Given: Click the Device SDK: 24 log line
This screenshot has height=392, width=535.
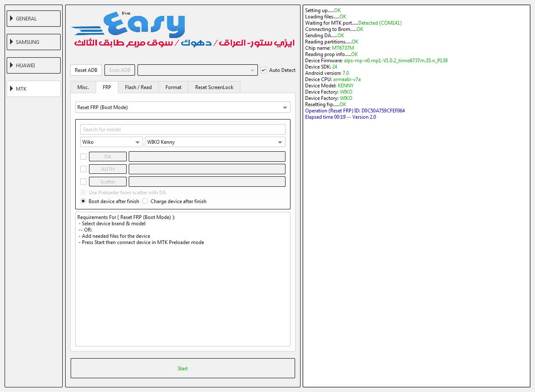Looking at the screenshot, I should point(321,67).
